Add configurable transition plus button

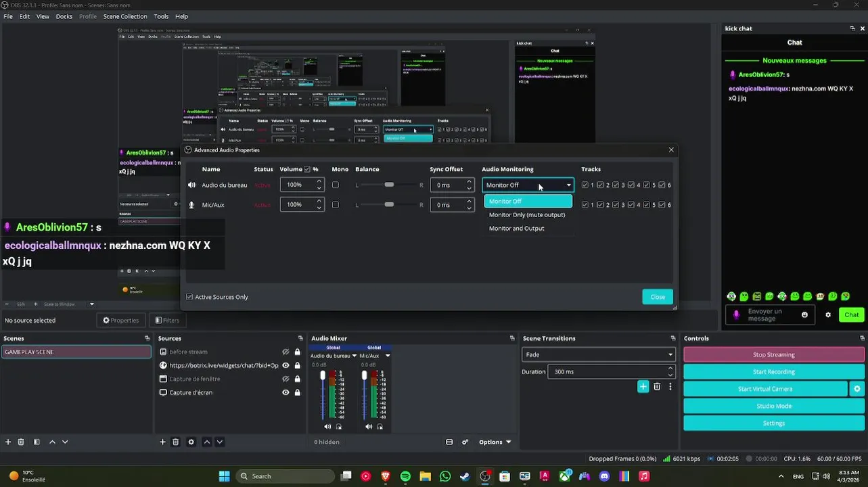click(x=643, y=386)
